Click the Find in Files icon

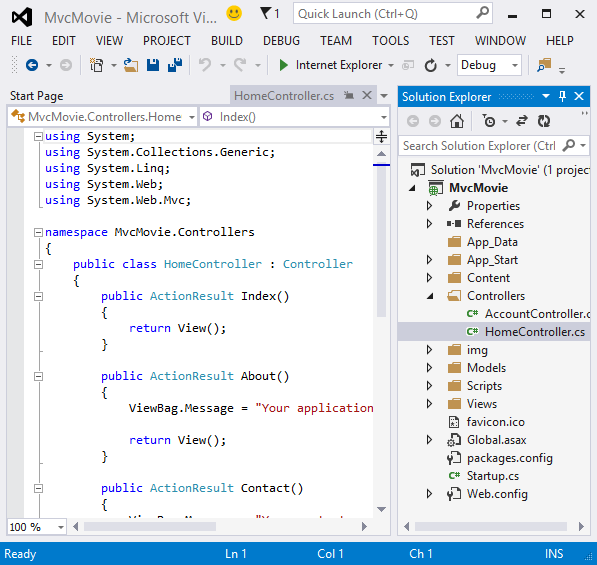click(544, 65)
